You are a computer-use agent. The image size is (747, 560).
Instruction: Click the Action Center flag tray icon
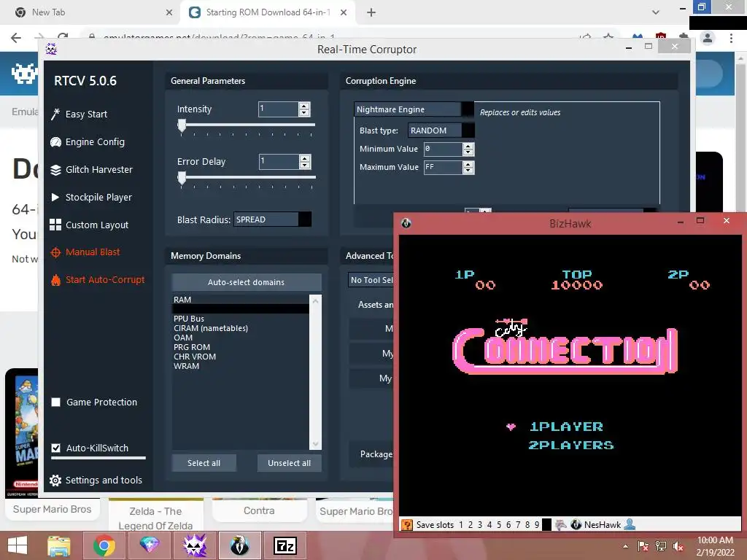click(643, 546)
